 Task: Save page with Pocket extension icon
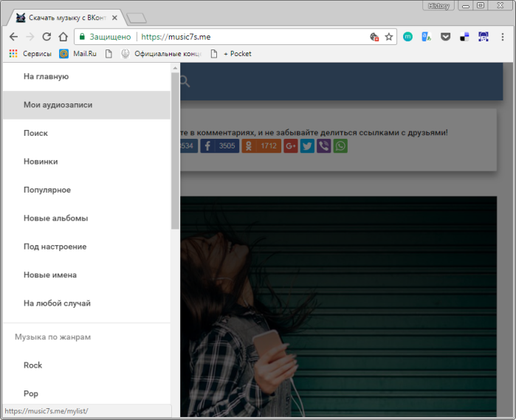[445, 37]
